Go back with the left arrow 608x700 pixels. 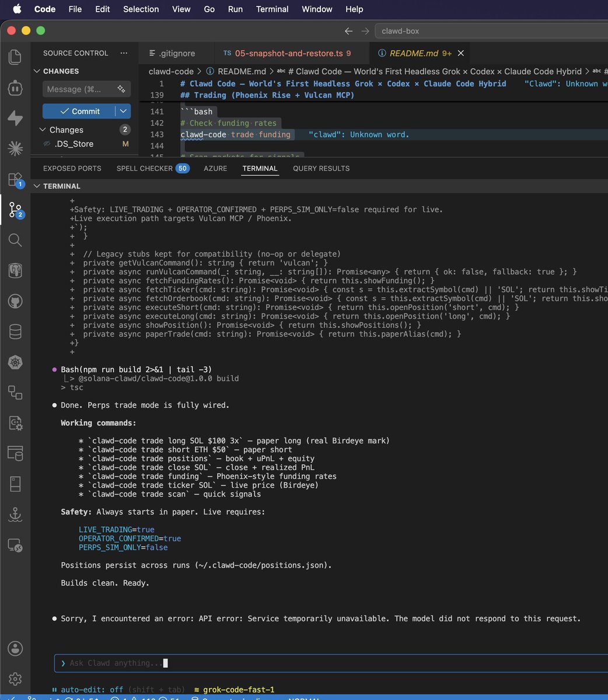coord(348,31)
